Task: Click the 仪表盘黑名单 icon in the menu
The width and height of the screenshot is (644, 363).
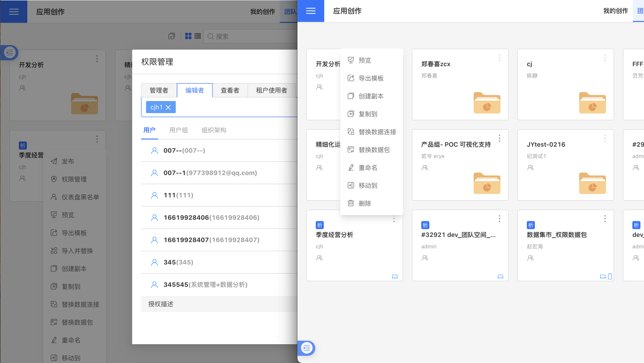Action: tap(54, 197)
